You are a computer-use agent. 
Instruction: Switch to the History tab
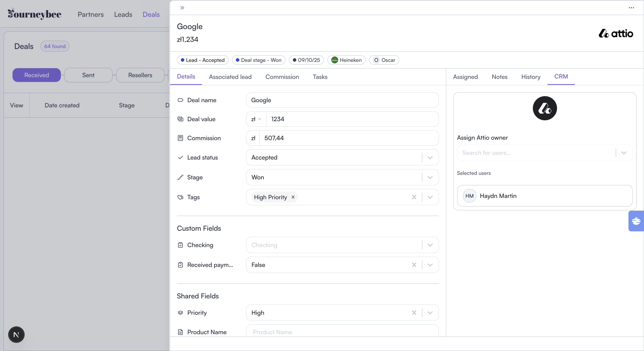pyautogui.click(x=530, y=77)
